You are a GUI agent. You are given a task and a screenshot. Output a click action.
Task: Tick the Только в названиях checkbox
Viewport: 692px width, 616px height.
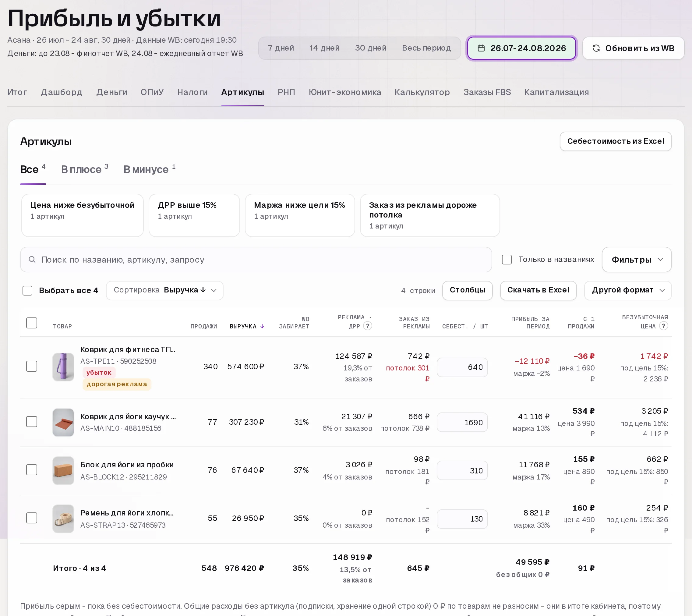[507, 259]
